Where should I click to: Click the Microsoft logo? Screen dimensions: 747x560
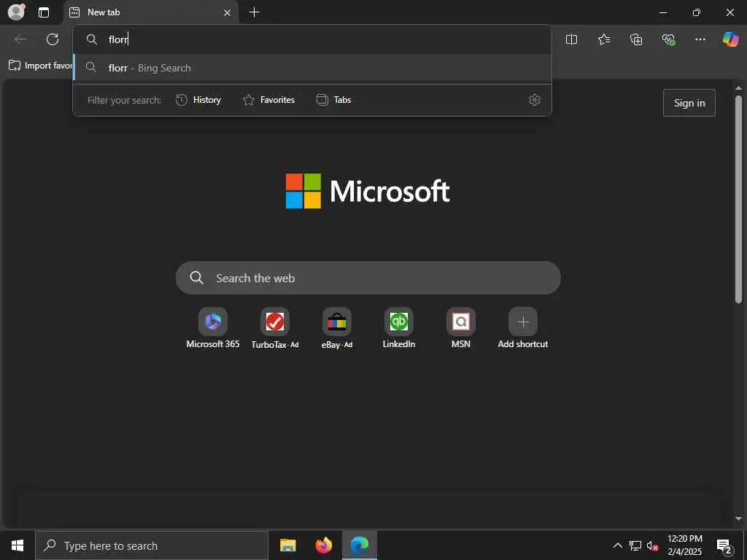click(368, 191)
